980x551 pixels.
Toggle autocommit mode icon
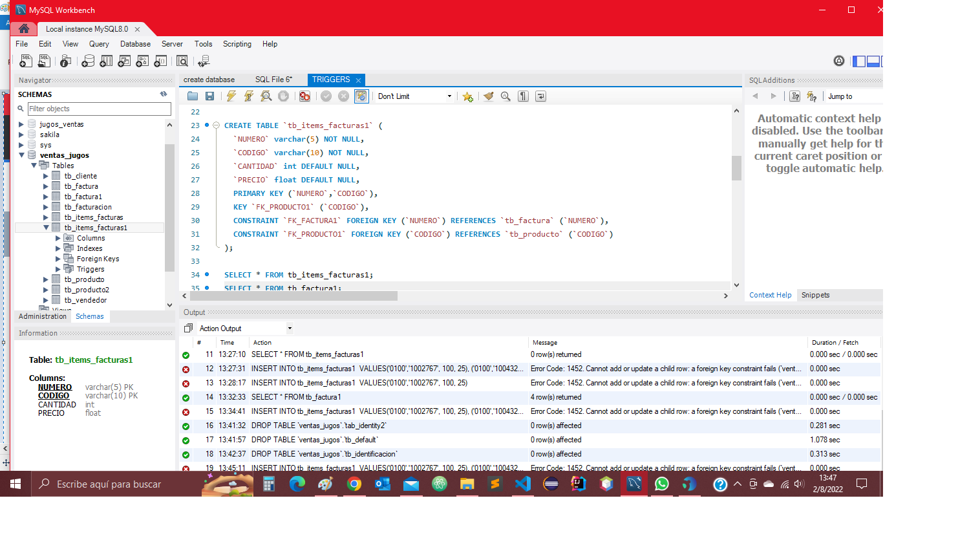click(361, 96)
